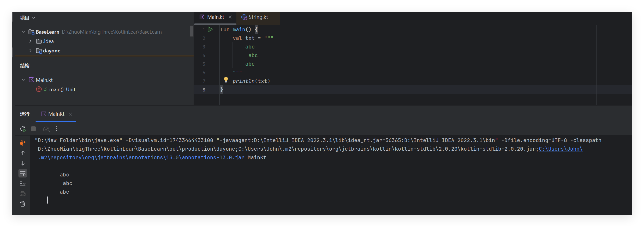The image size is (644, 227).
Task: Rerun MainKt with the rerun icon
Action: click(23, 129)
